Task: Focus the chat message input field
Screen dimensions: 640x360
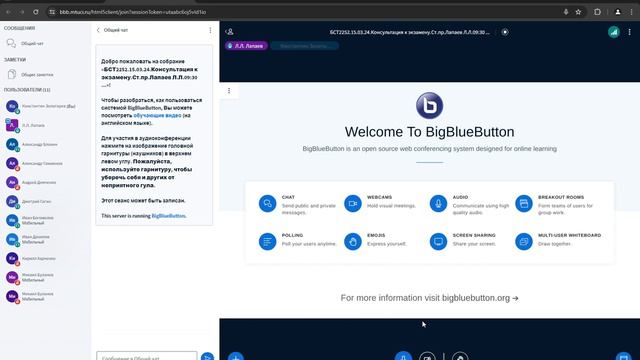Action: (x=147, y=356)
